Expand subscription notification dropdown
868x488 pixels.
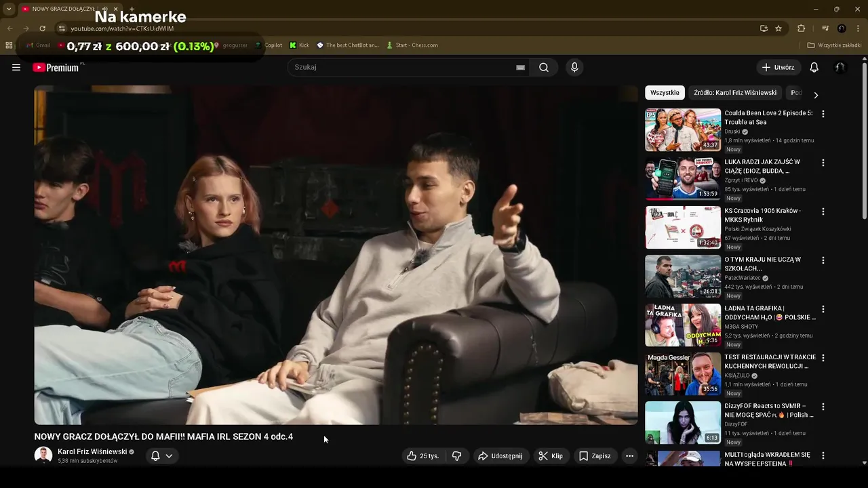pos(169,456)
